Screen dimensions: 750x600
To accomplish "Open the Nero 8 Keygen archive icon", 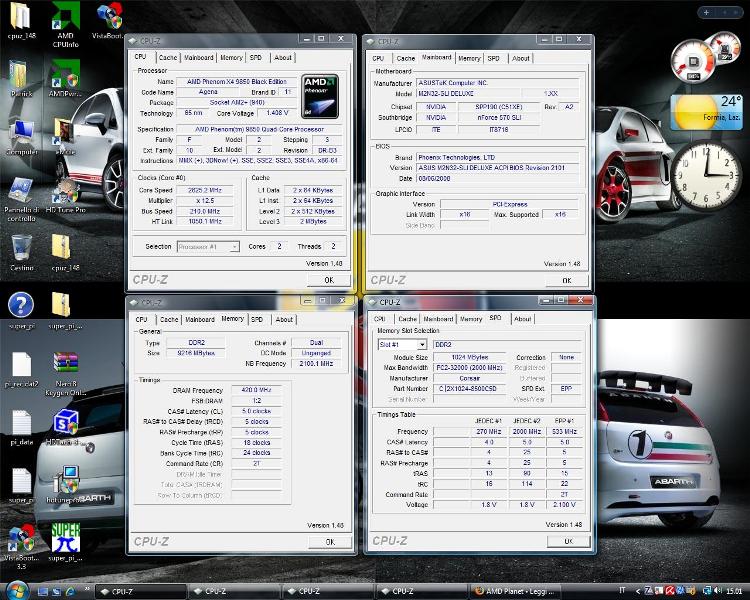I will (66, 374).
